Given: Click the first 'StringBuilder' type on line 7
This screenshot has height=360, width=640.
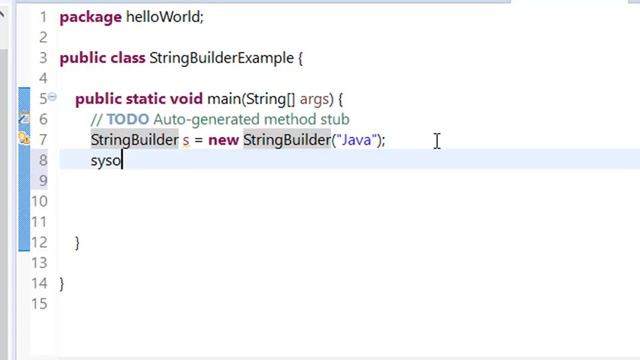Looking at the screenshot, I should (x=135, y=140).
